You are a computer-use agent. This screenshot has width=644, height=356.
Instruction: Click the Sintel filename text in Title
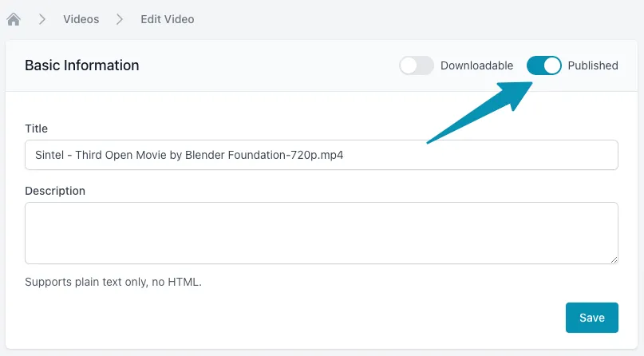pos(189,155)
